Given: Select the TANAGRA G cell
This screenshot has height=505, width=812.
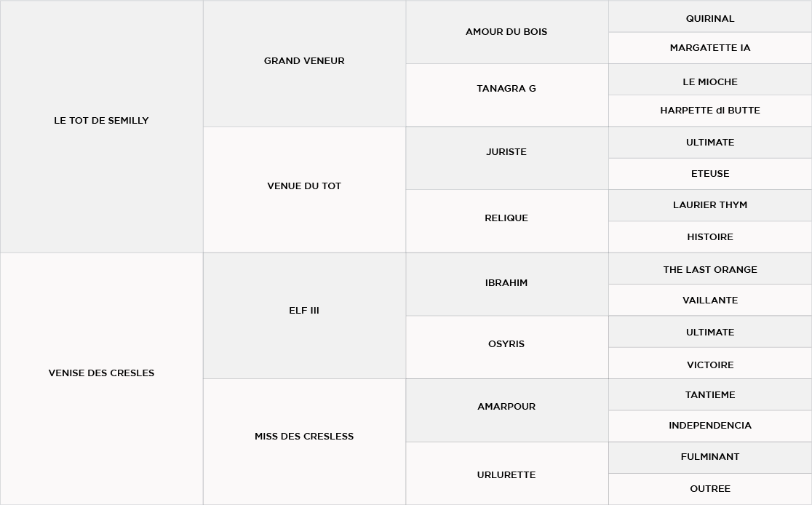Looking at the screenshot, I should [506, 89].
